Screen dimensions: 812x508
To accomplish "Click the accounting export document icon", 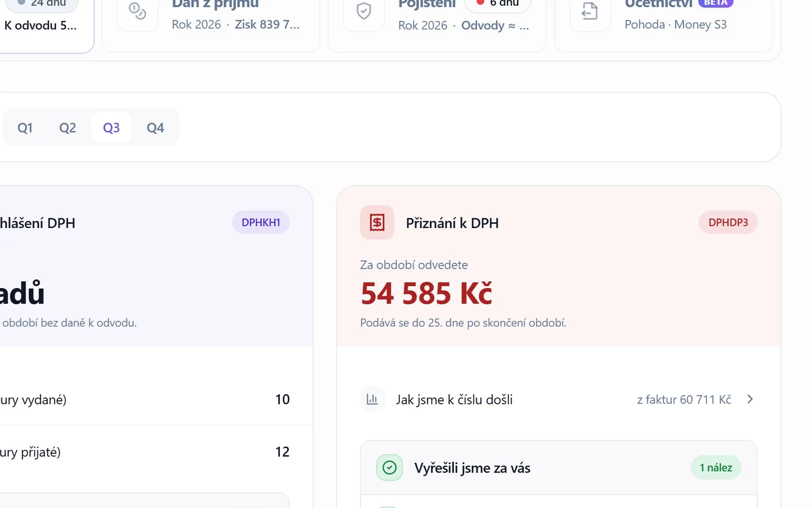I will [x=590, y=11].
